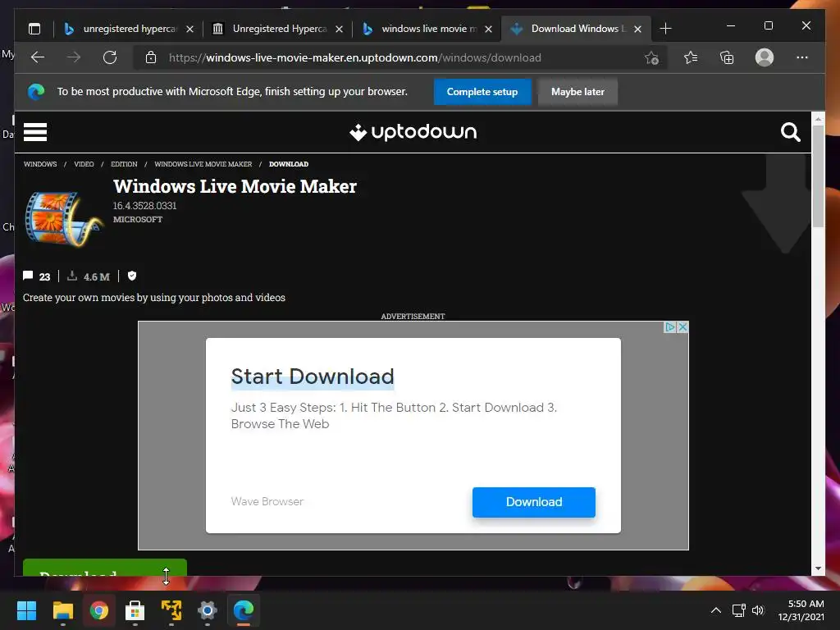Open the Collections icon

pyautogui.click(x=727, y=57)
